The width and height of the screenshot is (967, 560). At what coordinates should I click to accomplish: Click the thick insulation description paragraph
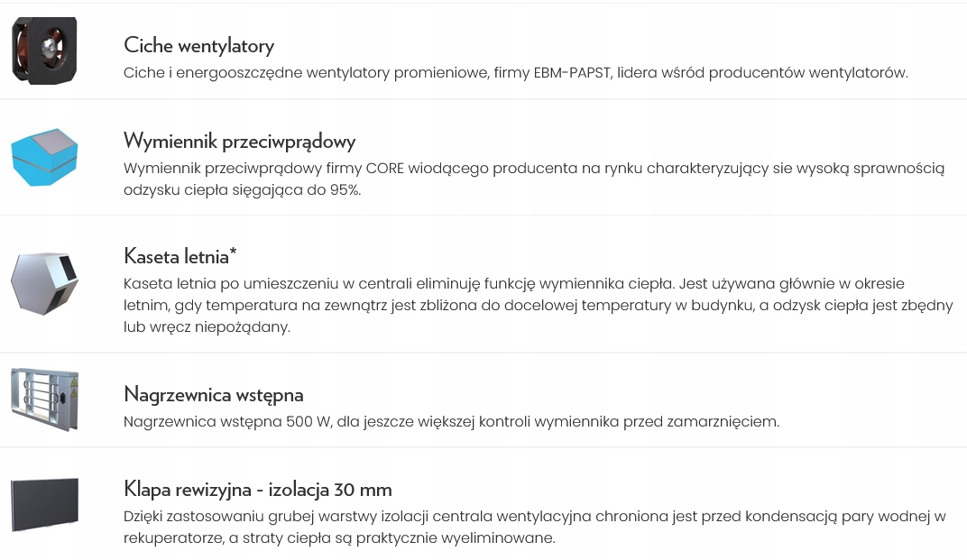point(535,527)
